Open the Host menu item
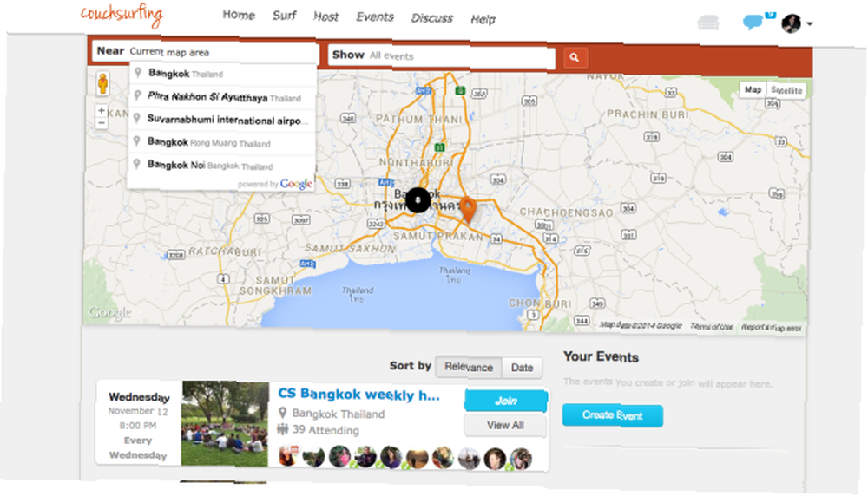The width and height of the screenshot is (868, 496). [x=326, y=17]
